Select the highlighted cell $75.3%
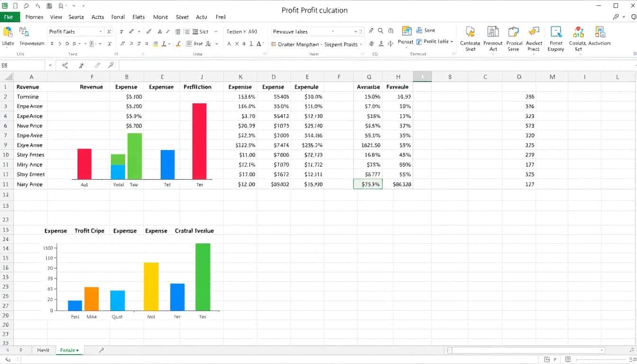Screen dimensions: 637x364 coord(368,184)
